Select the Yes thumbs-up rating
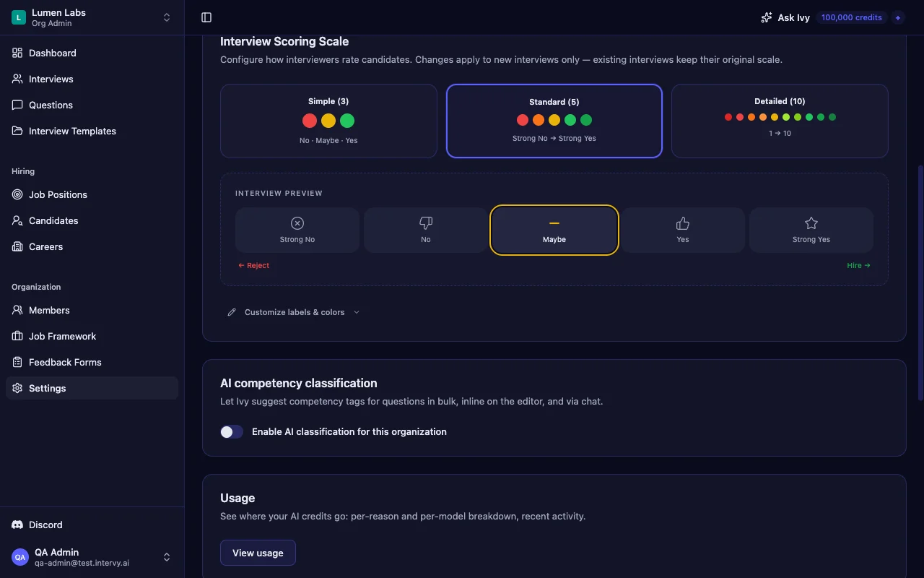Screen dimensions: 924x578 [x=683, y=230]
